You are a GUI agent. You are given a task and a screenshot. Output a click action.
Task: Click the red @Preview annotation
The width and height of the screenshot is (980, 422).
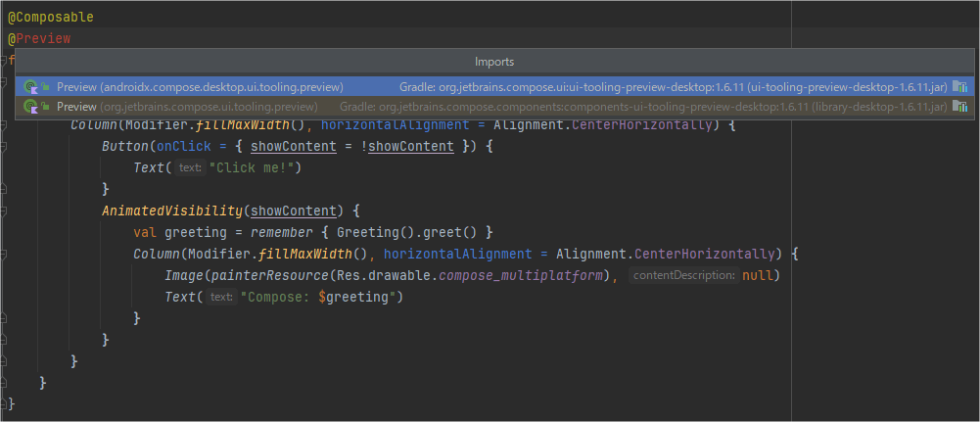click(x=39, y=38)
